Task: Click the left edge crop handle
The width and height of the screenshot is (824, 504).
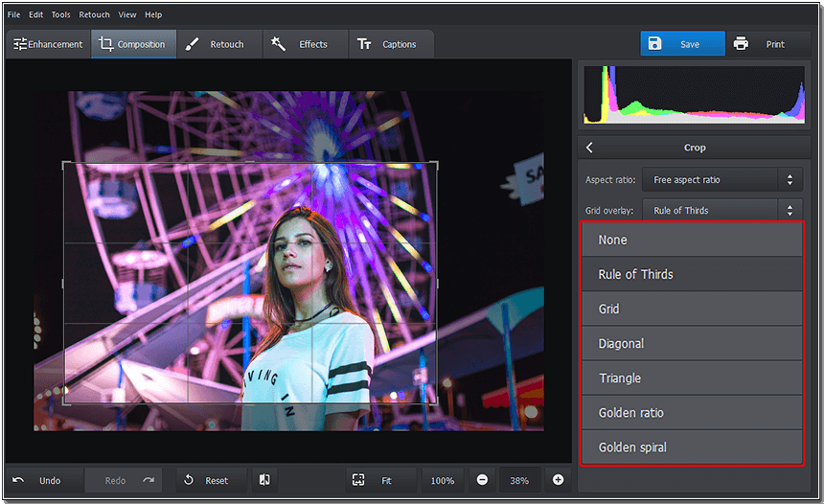Action: click(x=63, y=284)
